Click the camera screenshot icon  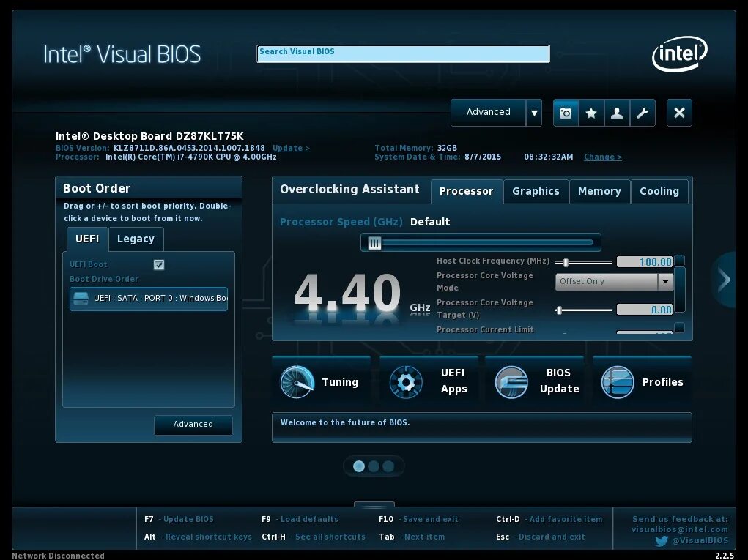pyautogui.click(x=566, y=113)
